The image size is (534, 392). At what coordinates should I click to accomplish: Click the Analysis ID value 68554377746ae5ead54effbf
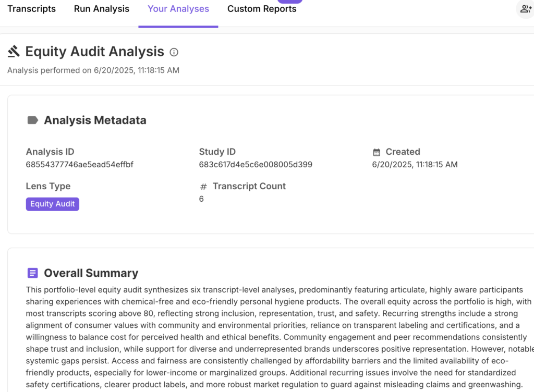(80, 165)
